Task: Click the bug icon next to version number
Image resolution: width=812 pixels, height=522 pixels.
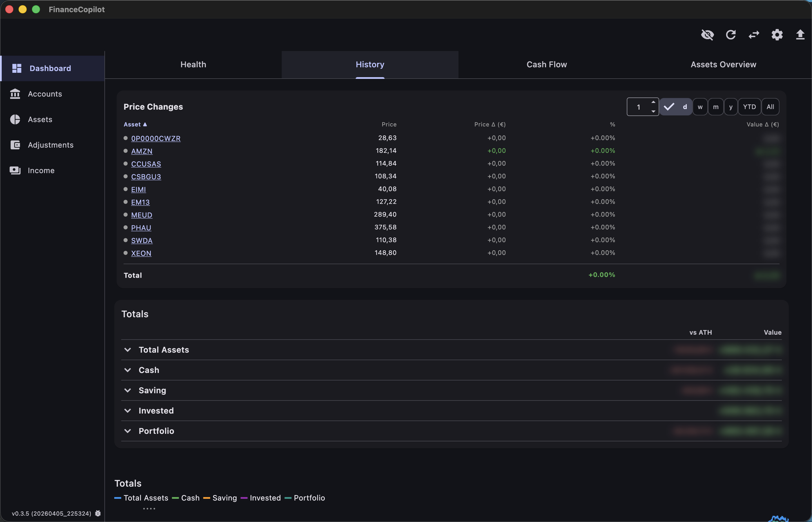Action: pyautogui.click(x=98, y=513)
